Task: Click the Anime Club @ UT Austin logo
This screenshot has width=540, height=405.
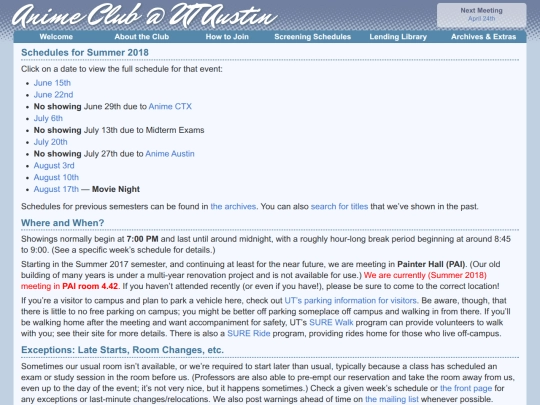Action: (145, 16)
